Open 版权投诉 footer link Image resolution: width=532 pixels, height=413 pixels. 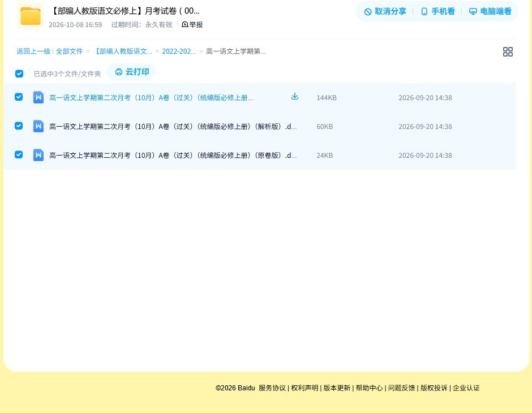click(434, 388)
